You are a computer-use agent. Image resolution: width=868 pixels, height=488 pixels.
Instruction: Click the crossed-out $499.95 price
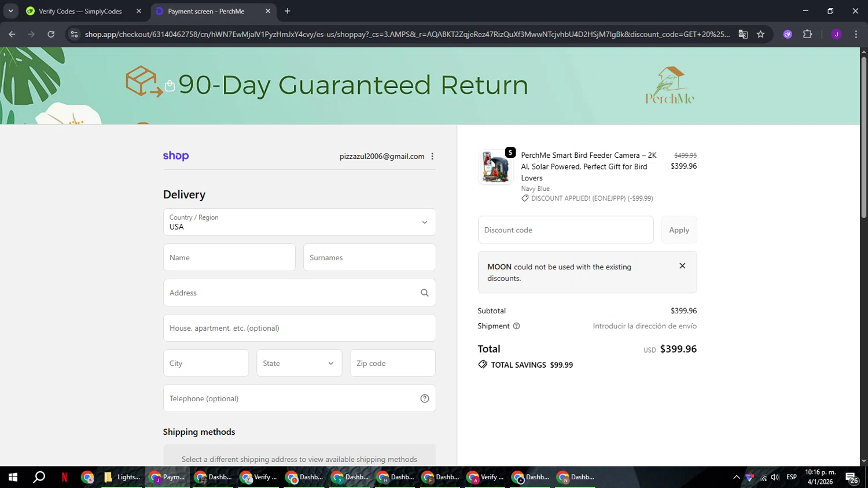point(685,155)
